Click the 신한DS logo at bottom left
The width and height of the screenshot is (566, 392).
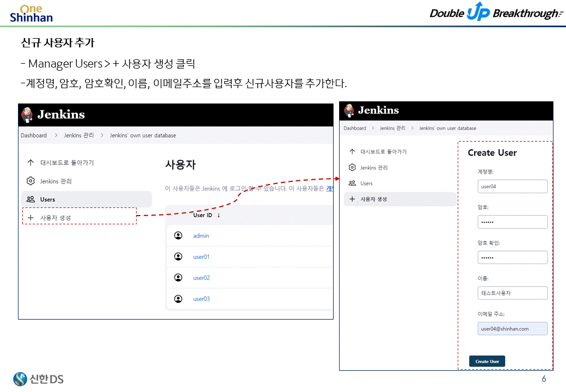pyautogui.click(x=38, y=379)
